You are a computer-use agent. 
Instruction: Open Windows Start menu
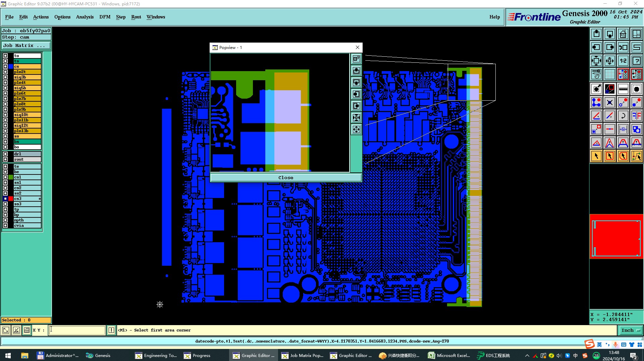pos(8,356)
